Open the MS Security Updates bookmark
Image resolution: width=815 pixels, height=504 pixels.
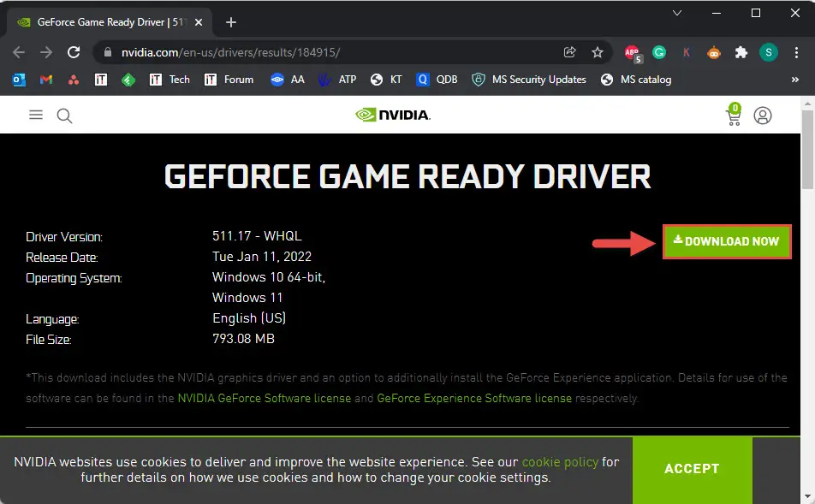(528, 80)
